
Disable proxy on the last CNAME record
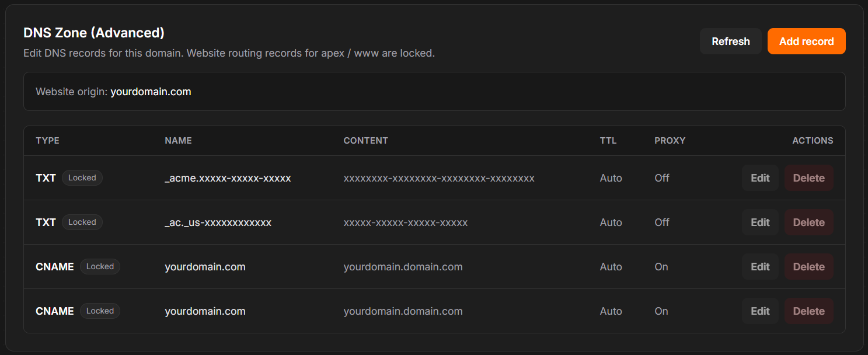pos(661,311)
